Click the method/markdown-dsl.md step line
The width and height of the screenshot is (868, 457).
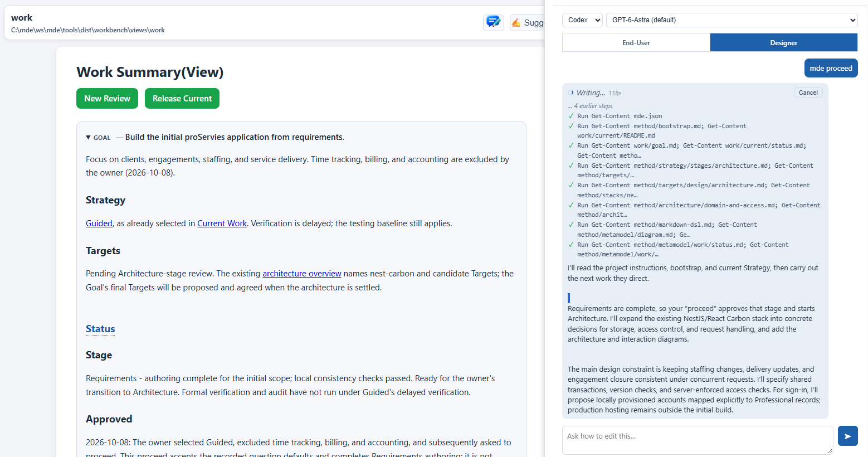(x=667, y=230)
